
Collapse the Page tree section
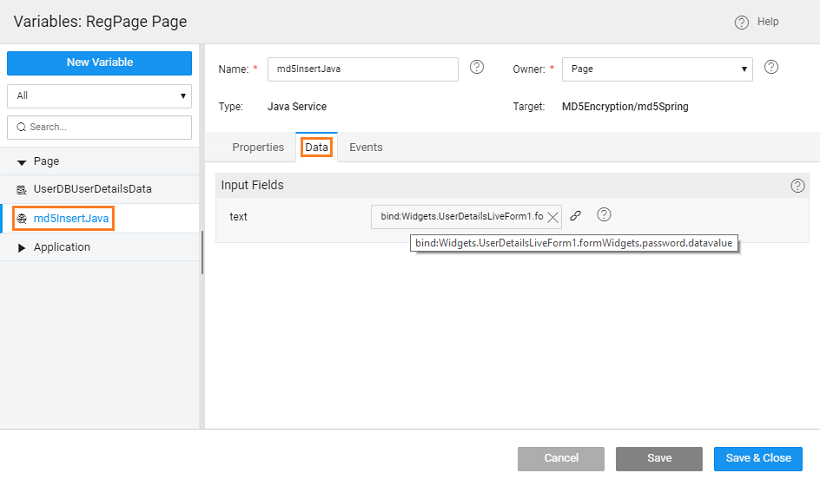coord(22,162)
